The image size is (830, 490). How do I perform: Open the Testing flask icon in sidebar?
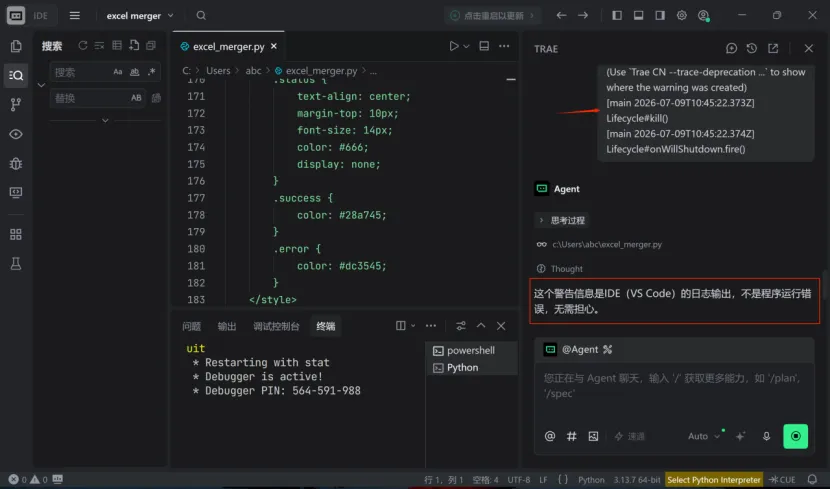pyautogui.click(x=16, y=264)
